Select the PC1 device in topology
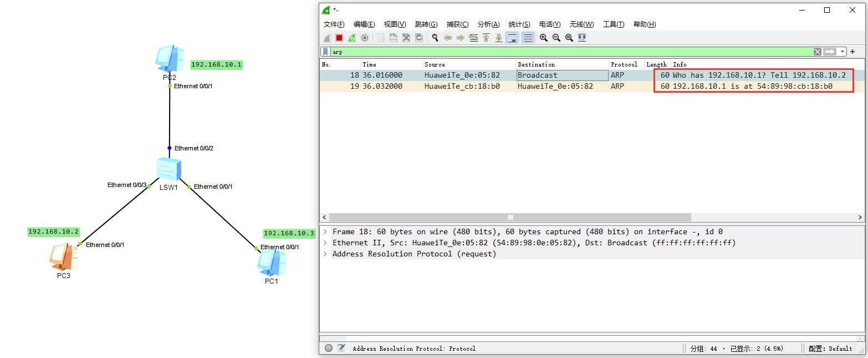The width and height of the screenshot is (868, 358). [x=271, y=262]
